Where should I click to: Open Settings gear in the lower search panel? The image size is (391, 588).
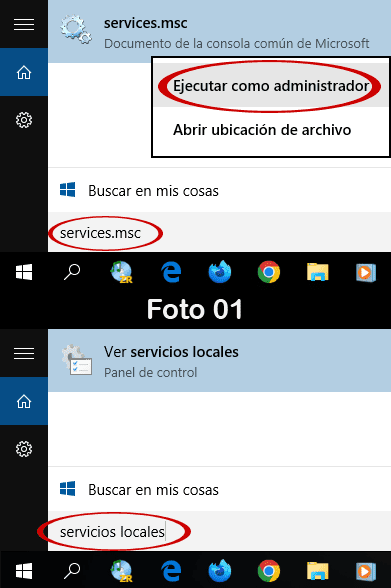24,449
